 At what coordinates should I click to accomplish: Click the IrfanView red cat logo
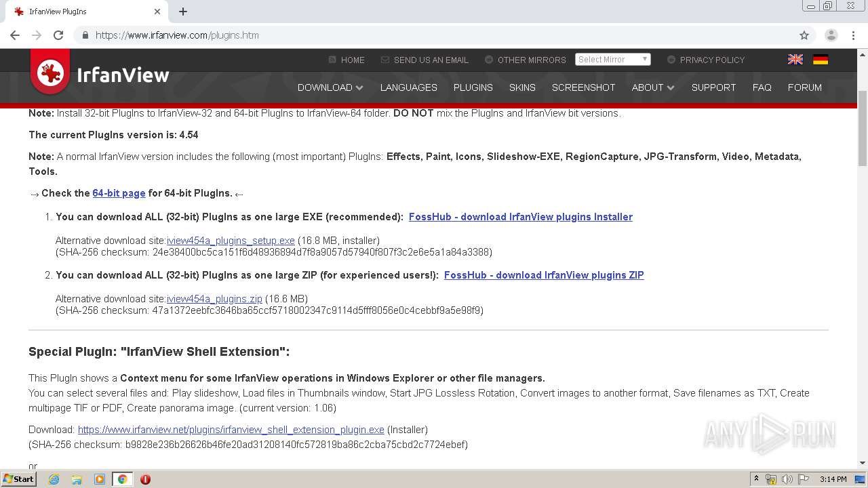tap(50, 73)
